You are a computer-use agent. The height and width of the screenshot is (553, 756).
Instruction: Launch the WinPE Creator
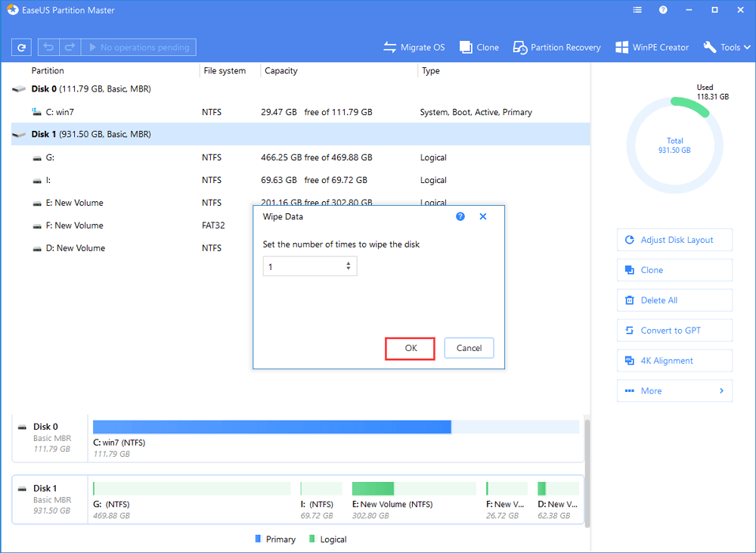(x=651, y=47)
